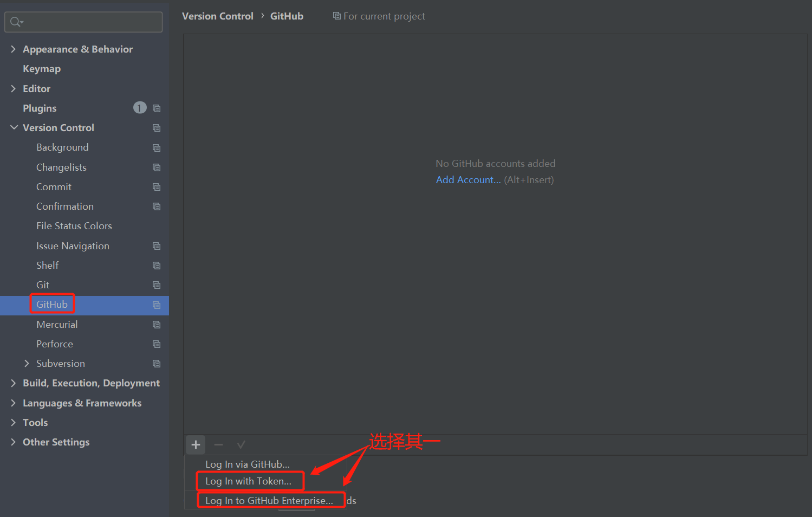This screenshot has width=812, height=517.
Task: Click the minus remove account button
Action: pos(218,445)
